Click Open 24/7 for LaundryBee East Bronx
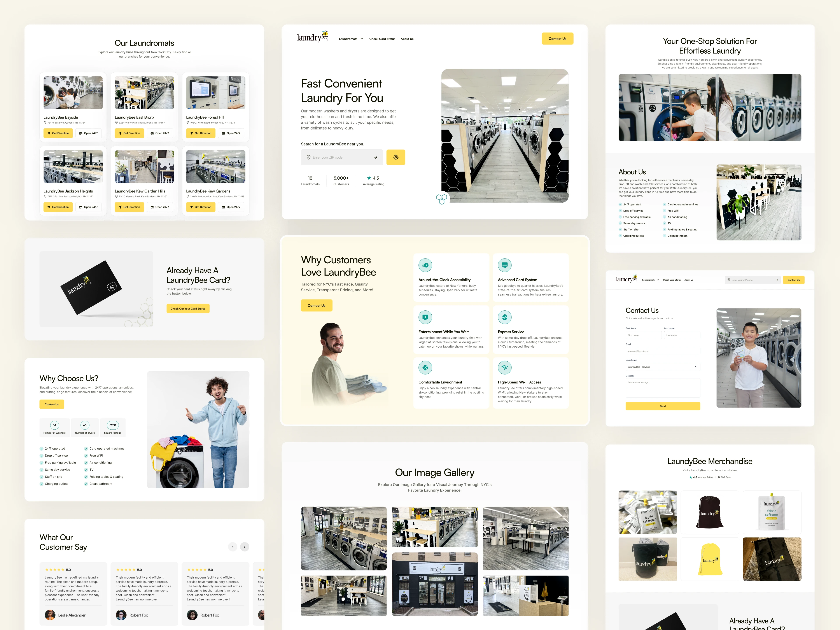 [159, 133]
